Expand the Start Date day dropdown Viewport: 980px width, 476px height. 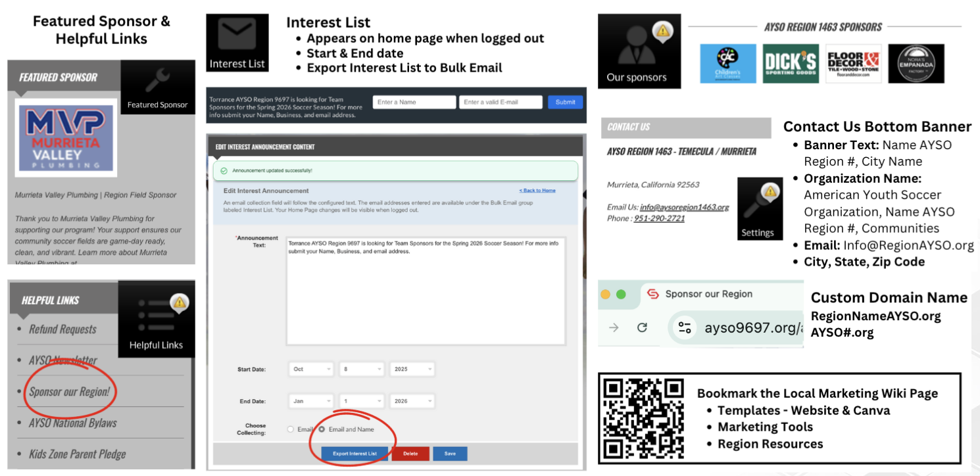(x=361, y=369)
